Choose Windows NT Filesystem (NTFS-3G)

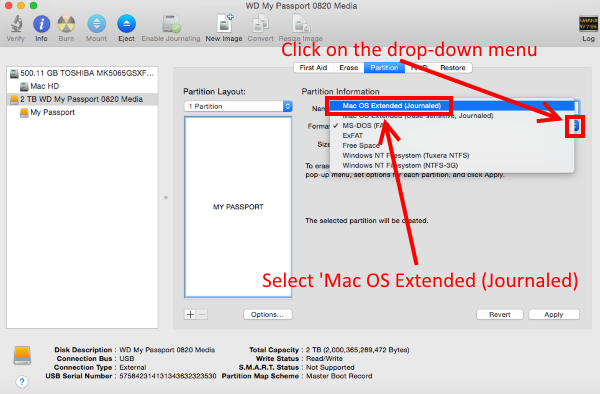coord(452,165)
